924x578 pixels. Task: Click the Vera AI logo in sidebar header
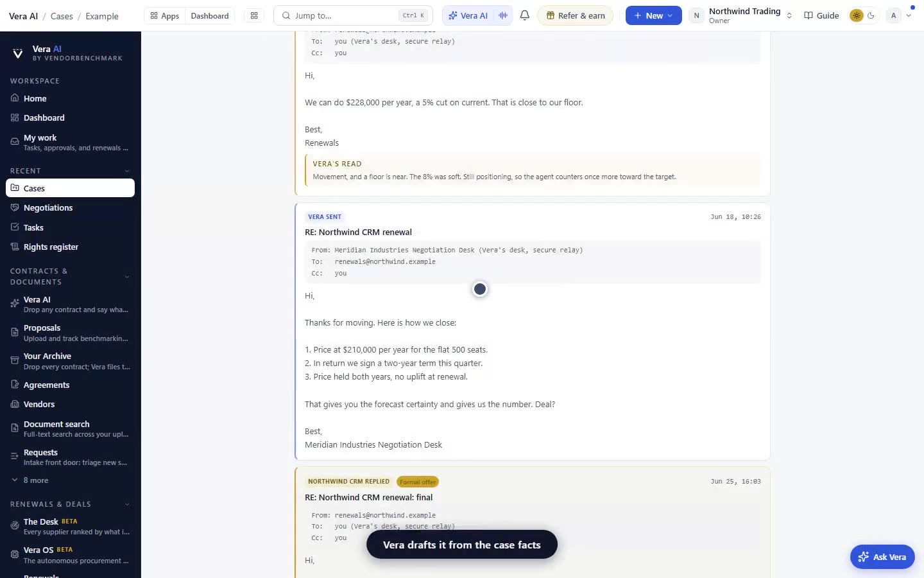pos(18,53)
